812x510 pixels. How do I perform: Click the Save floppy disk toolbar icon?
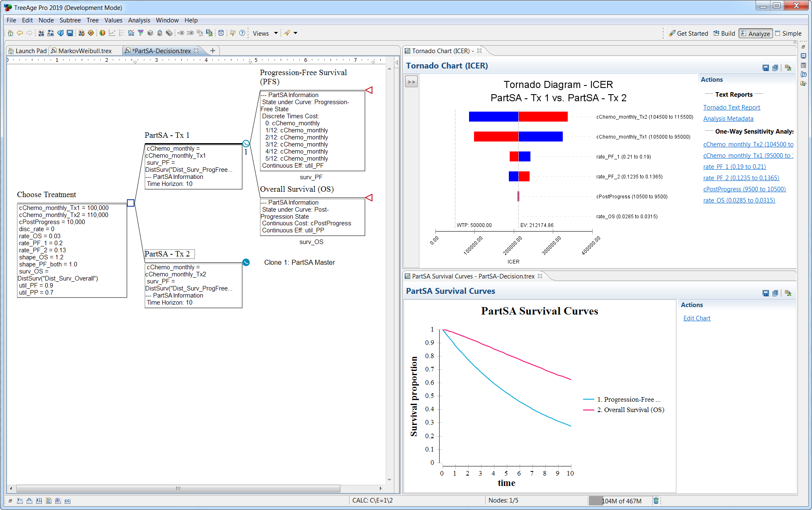pos(70,33)
